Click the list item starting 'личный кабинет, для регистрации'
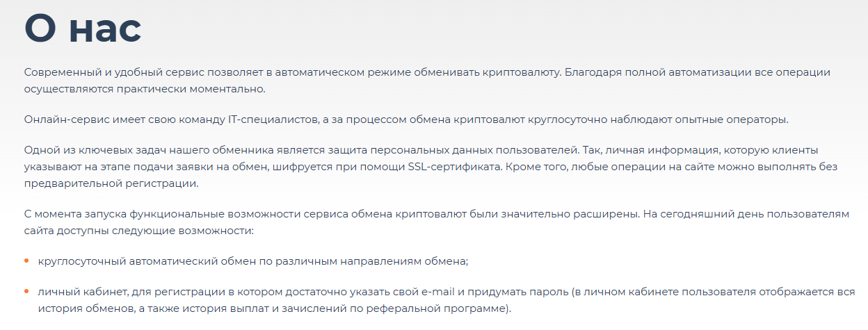 447,300
